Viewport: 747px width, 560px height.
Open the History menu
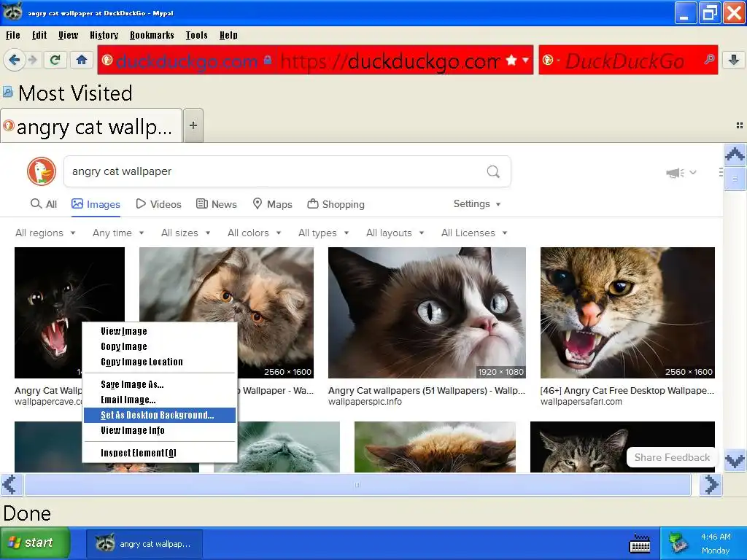pos(104,35)
